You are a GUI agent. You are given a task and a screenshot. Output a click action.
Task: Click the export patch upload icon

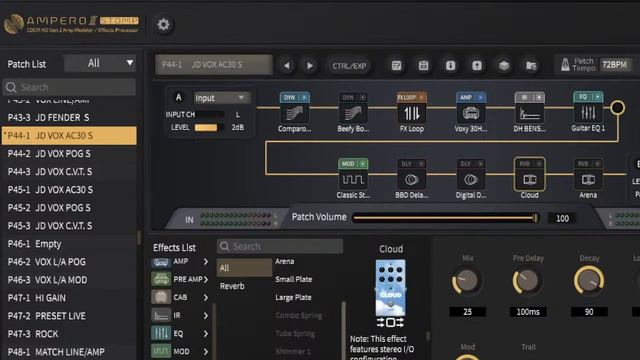pyautogui.click(x=477, y=65)
